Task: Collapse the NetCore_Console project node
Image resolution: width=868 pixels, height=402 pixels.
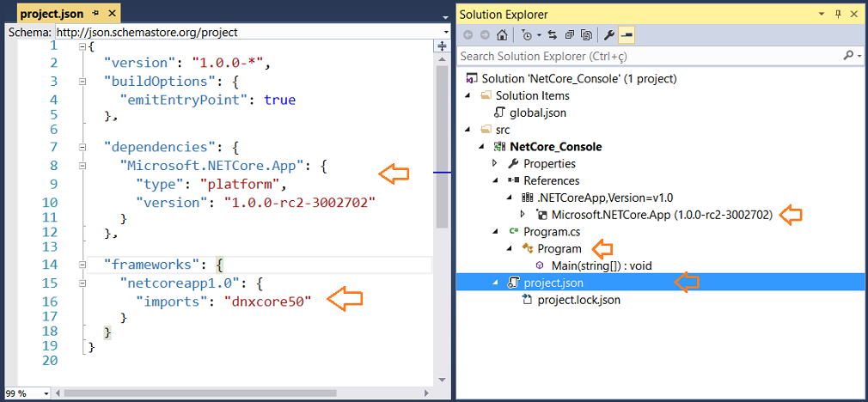Action: (483, 147)
